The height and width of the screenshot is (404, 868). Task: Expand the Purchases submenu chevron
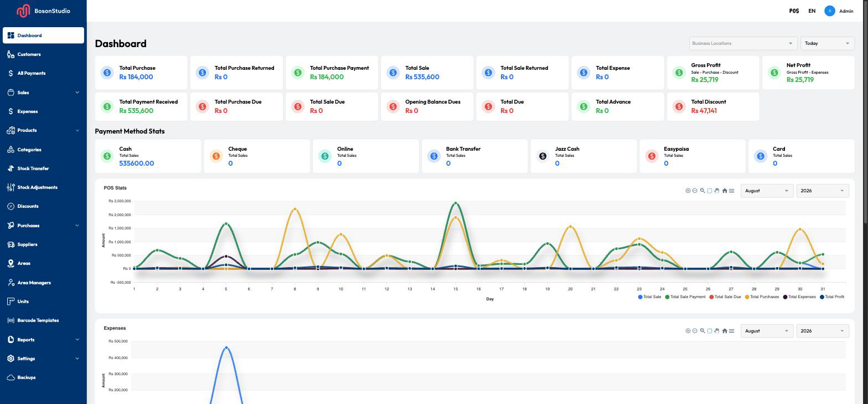pyautogui.click(x=77, y=226)
